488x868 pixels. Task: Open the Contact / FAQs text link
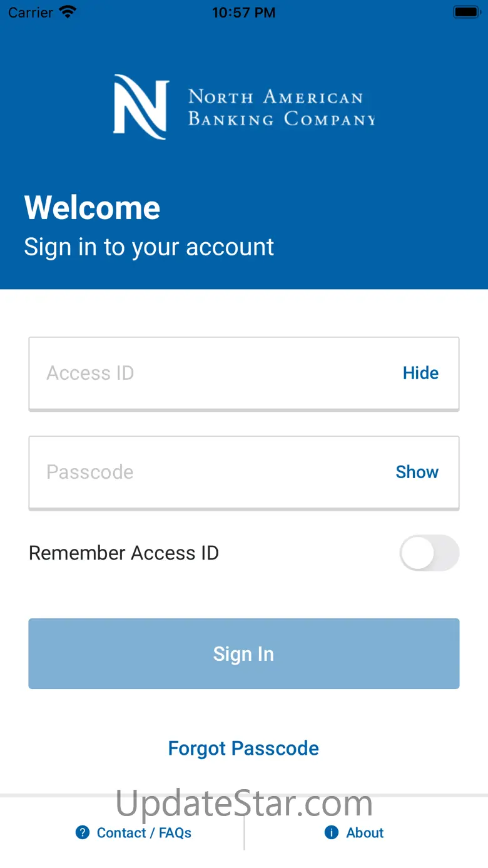pos(144,833)
